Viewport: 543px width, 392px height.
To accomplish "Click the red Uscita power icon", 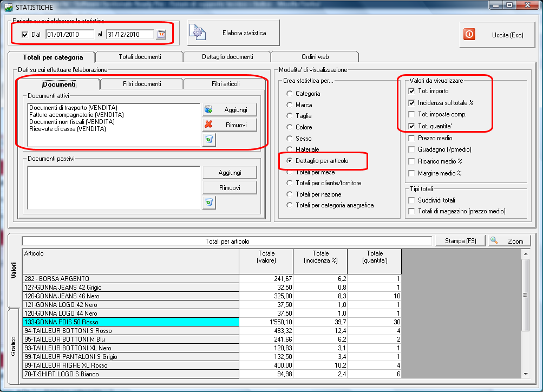I will click(469, 34).
